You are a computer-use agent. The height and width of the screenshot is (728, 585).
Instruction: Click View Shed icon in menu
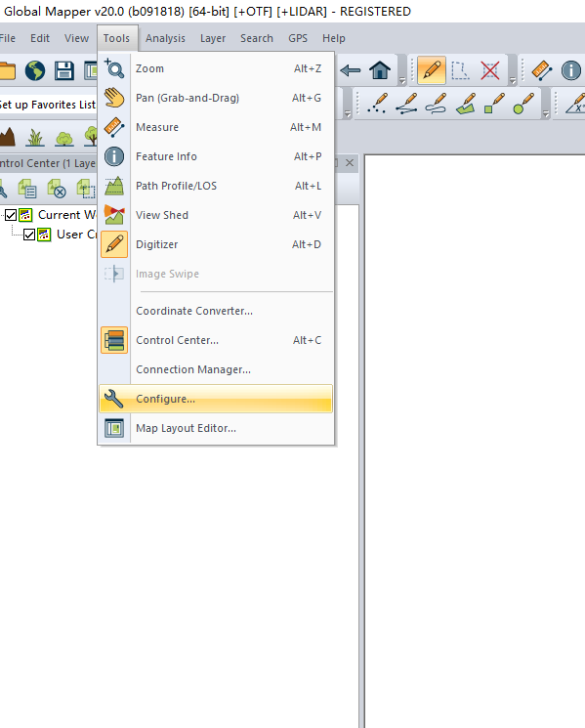coord(114,215)
